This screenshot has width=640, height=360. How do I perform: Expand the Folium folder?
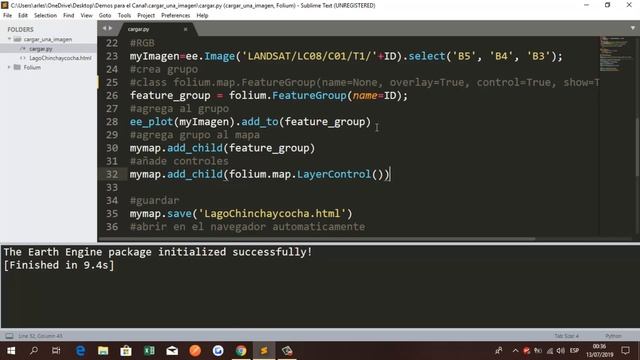[9, 67]
